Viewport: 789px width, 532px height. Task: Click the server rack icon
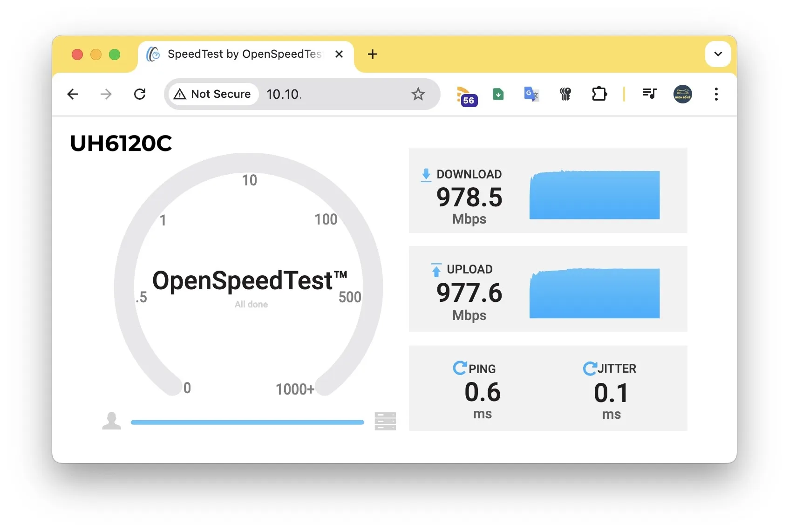(x=385, y=421)
